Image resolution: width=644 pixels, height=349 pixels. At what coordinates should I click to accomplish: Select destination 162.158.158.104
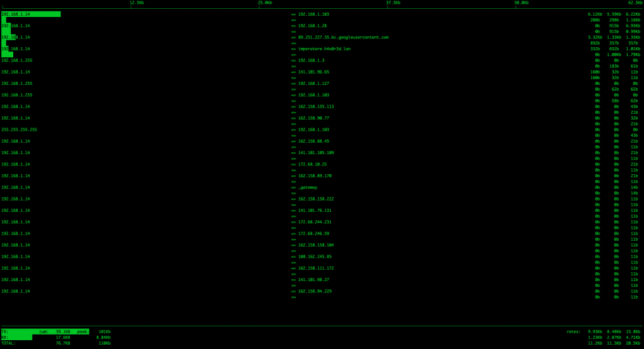click(x=316, y=245)
